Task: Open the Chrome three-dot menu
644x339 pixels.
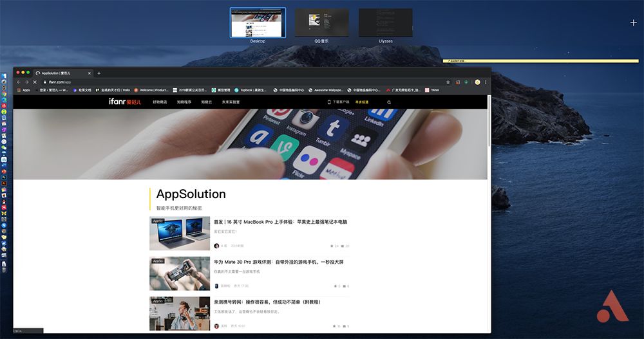Action: (486, 82)
